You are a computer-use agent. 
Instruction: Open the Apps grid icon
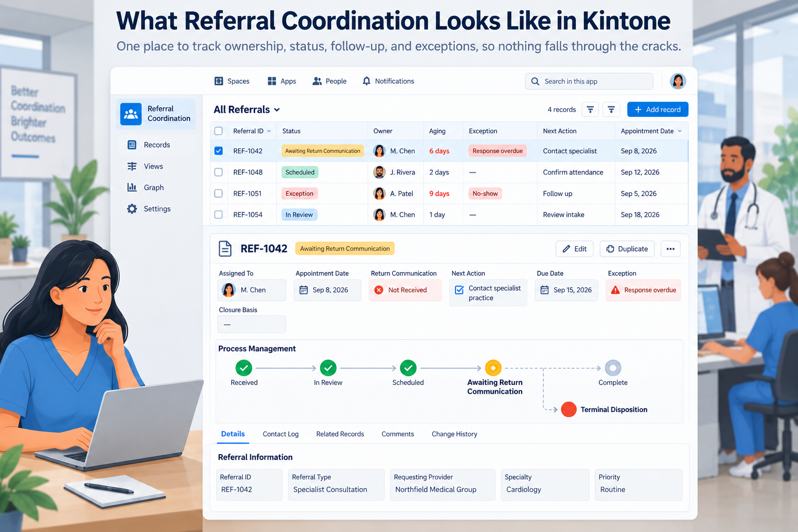coord(272,81)
